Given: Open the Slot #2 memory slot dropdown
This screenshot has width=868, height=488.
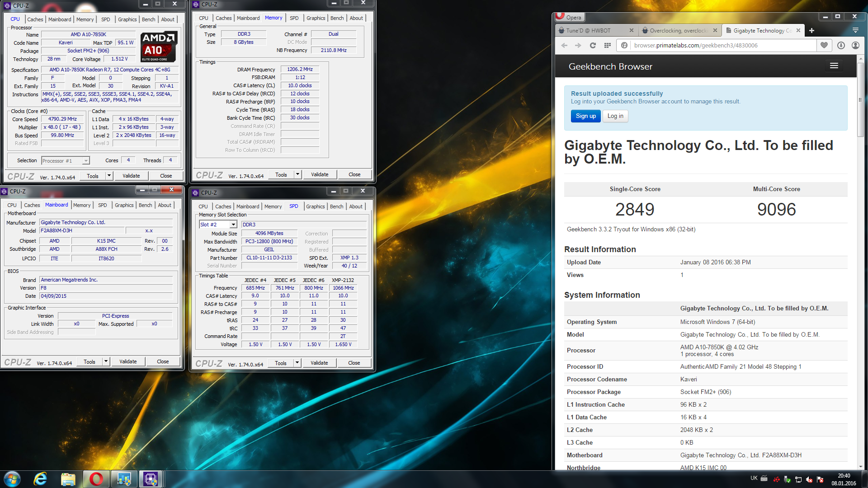Looking at the screenshot, I should click(x=233, y=225).
